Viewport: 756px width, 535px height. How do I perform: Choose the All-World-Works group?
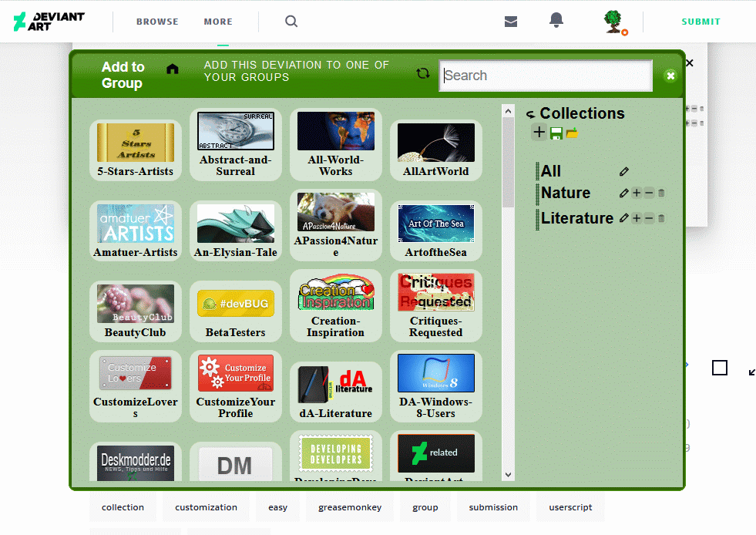click(x=335, y=144)
